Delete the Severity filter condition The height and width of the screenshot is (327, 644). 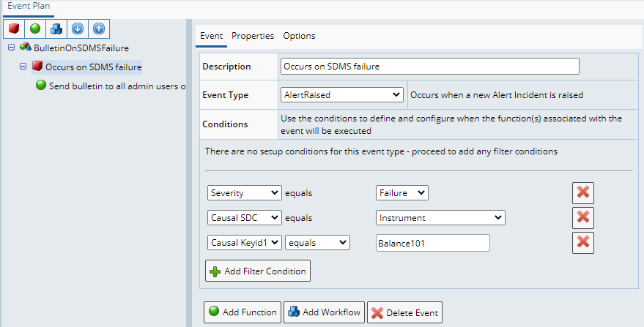pyautogui.click(x=583, y=193)
